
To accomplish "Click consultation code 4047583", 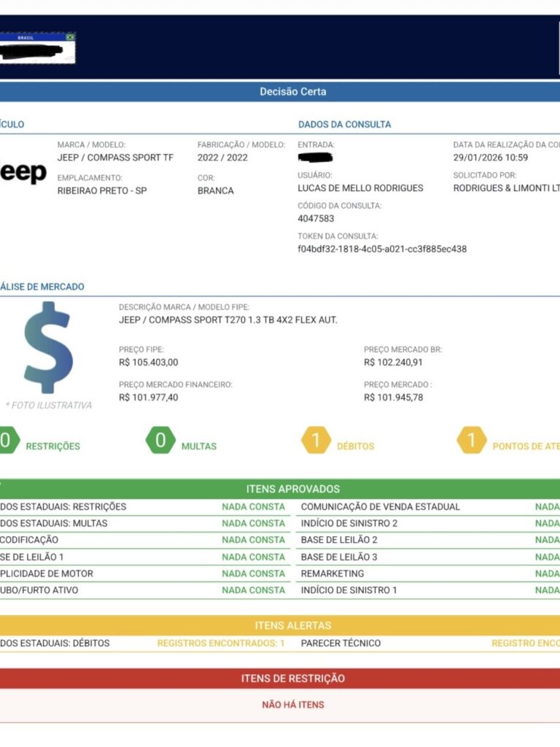I will 316,219.
